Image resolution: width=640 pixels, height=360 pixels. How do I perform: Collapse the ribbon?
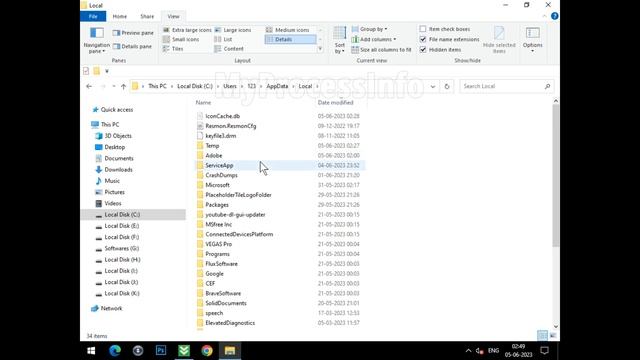544,16
